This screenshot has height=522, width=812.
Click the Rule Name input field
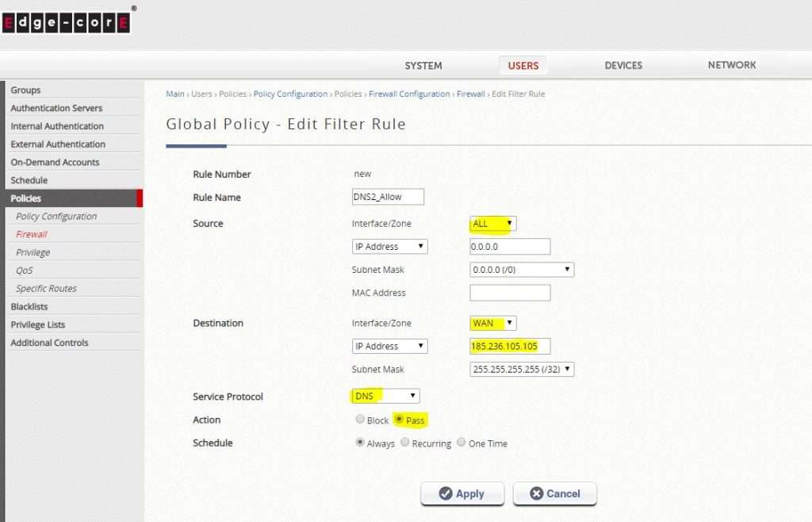pos(388,197)
